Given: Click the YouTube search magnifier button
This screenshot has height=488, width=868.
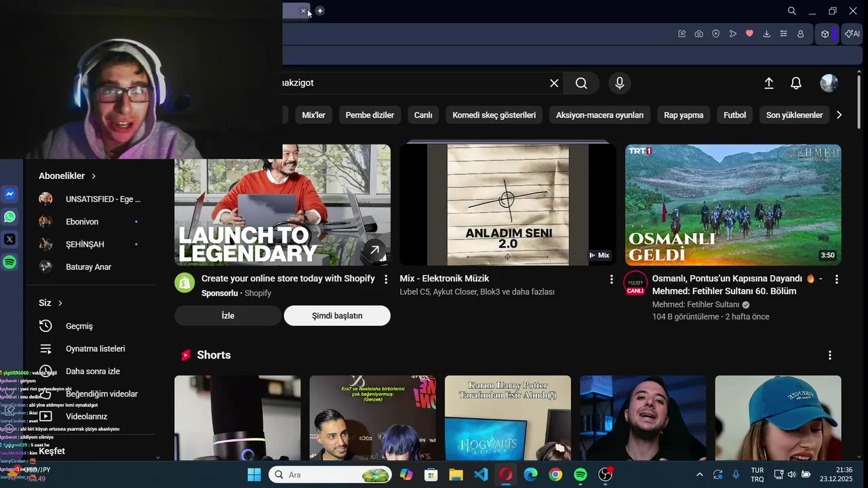Looking at the screenshot, I should [x=581, y=83].
